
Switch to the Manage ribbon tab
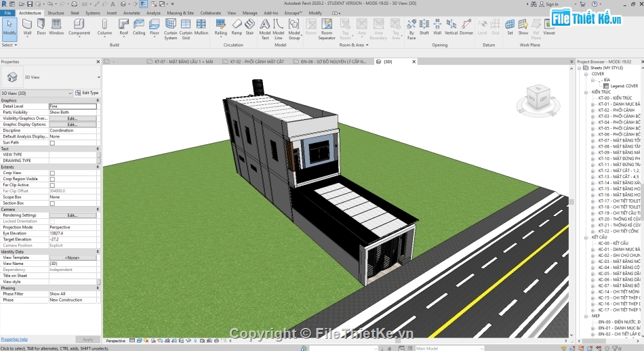pos(249,13)
